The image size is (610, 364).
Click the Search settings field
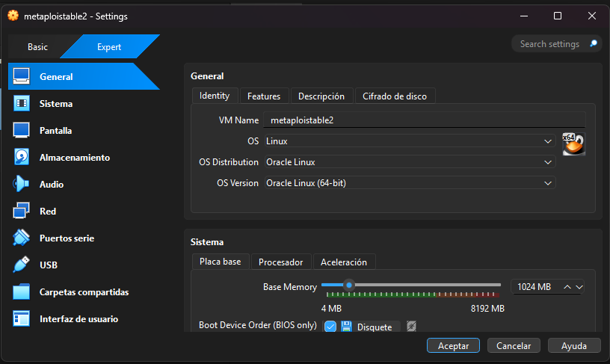tap(549, 44)
